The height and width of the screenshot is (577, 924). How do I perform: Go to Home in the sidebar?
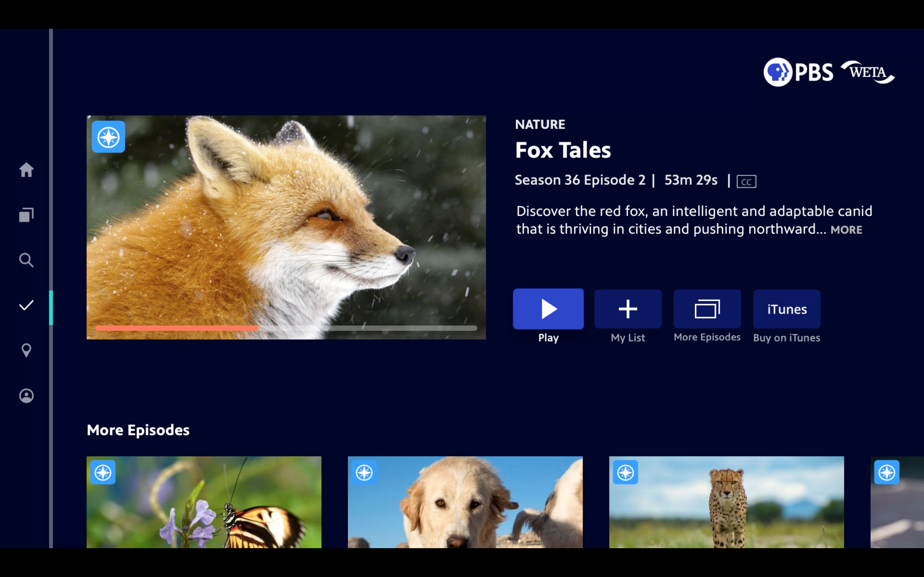click(26, 170)
